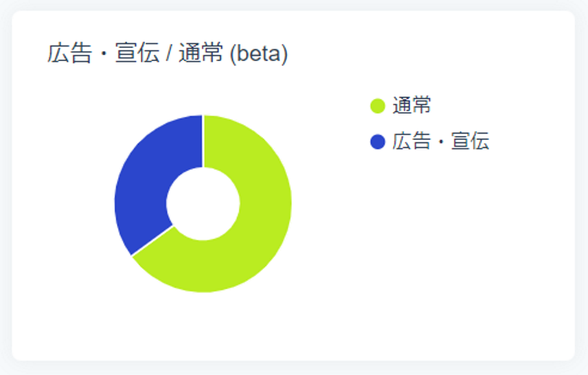
Task: Click the upper part of the blue segment
Action: click(x=174, y=139)
